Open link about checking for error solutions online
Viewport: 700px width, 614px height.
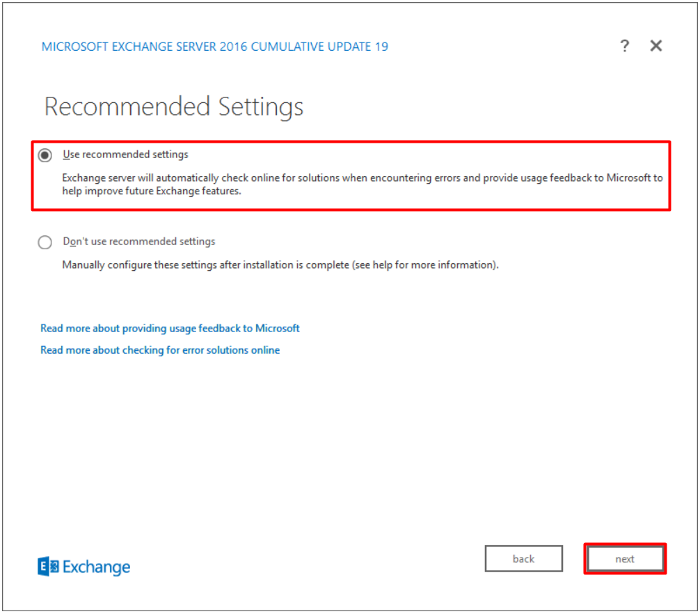(160, 350)
